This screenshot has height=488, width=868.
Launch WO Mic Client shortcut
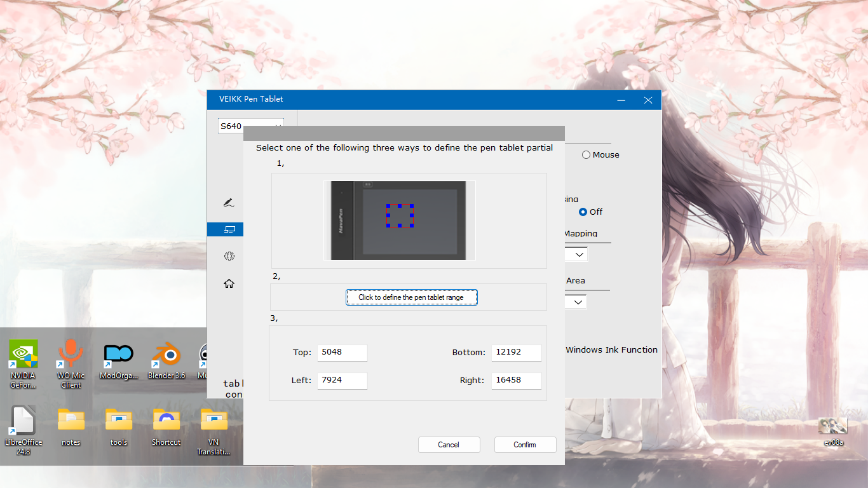point(71,360)
